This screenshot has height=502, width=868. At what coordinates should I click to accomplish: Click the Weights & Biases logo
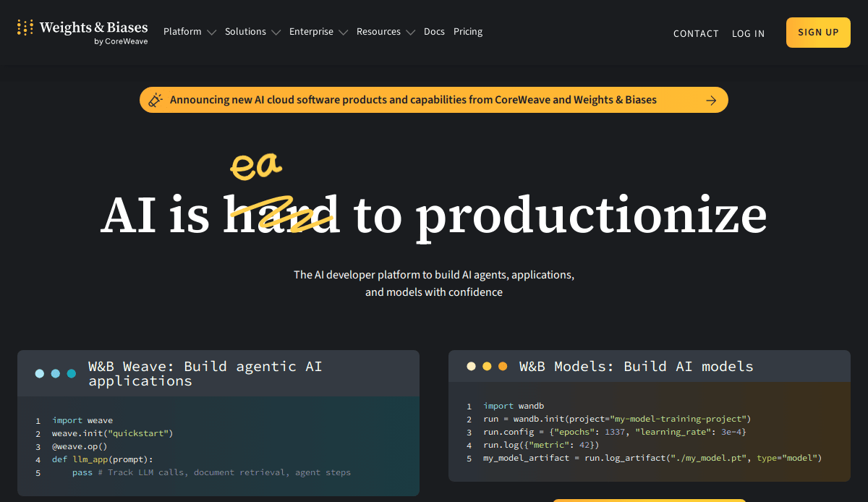82,32
